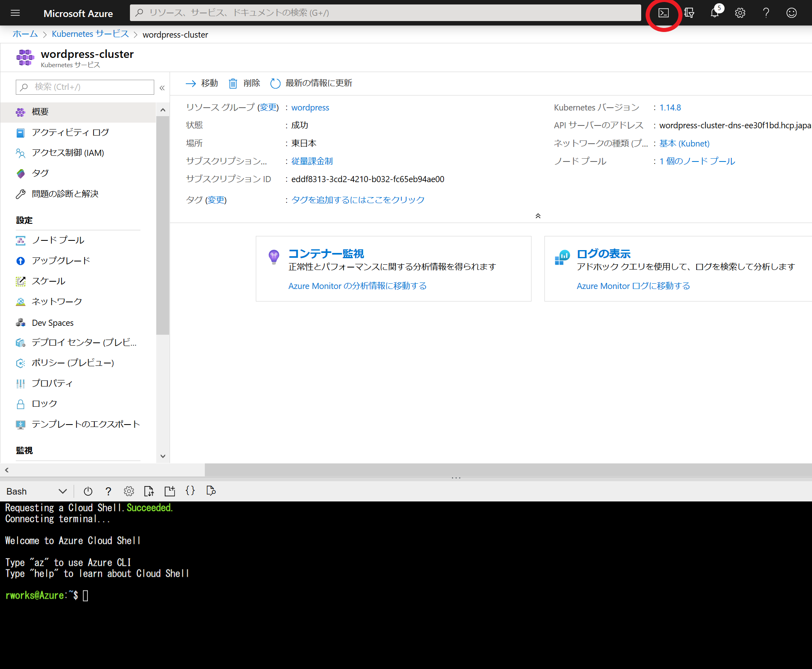Open directory and subscription filter icon
Screen dimensions: 812x669
click(689, 13)
